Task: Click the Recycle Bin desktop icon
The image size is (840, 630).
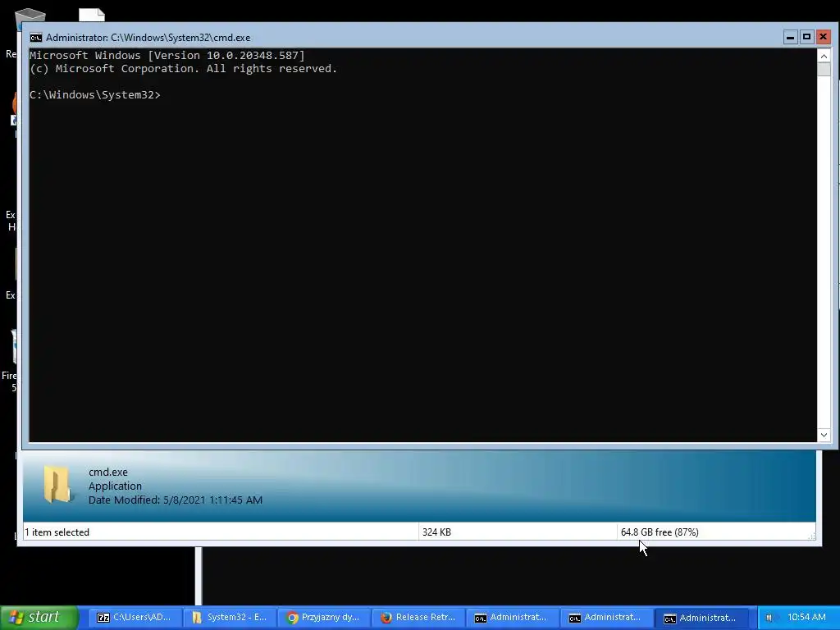Action: click(30, 16)
